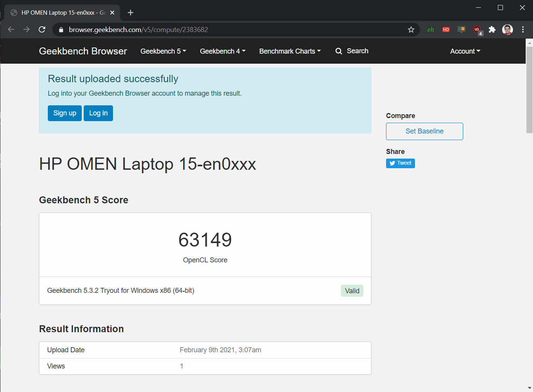Open the Chrome profile avatar

click(x=508, y=30)
